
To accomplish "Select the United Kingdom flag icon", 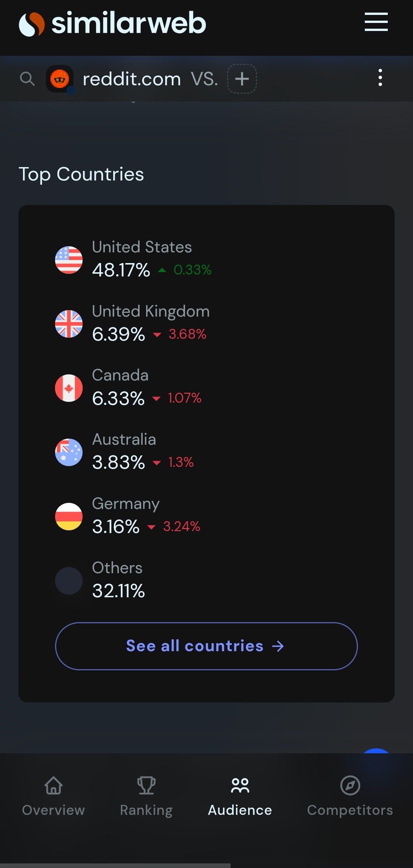I will [69, 324].
